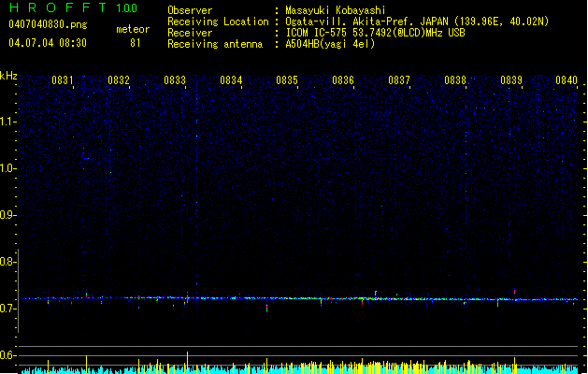The image size is (588, 374).
Task: Select the 1.0 kHz axis label
Action: (x=7, y=168)
